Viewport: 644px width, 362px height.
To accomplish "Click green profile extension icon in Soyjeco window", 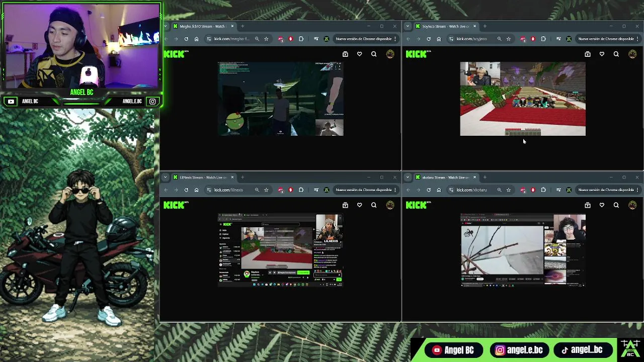I will pyautogui.click(x=569, y=39).
